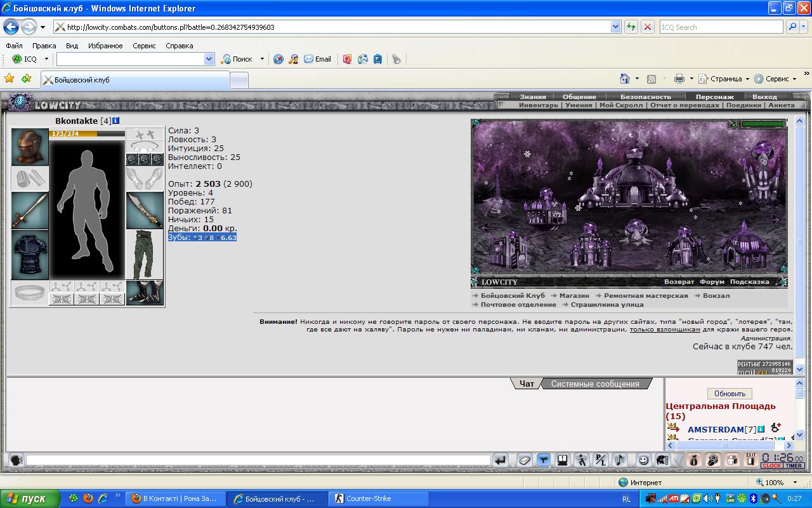Click the helmet equipment slot

coord(30,147)
